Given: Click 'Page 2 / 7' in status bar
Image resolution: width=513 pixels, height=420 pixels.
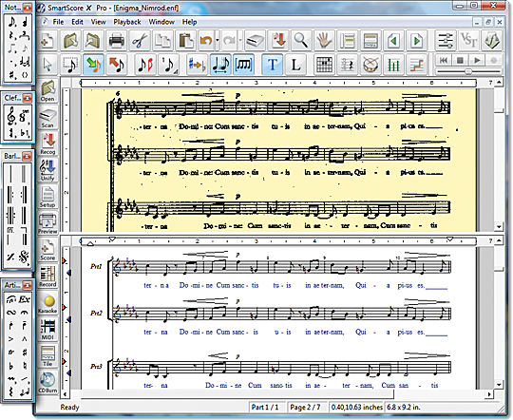Looking at the screenshot, I should [305, 408].
